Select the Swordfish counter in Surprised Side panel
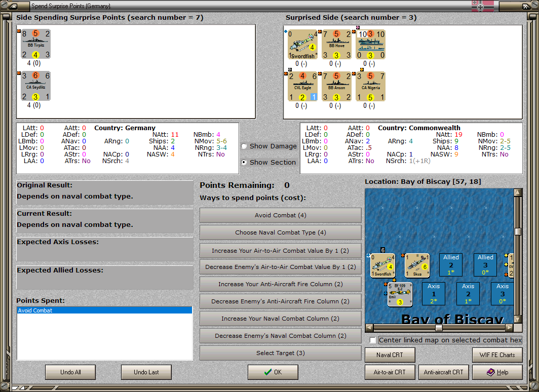Viewport: 539px width, 392px height. (x=302, y=45)
